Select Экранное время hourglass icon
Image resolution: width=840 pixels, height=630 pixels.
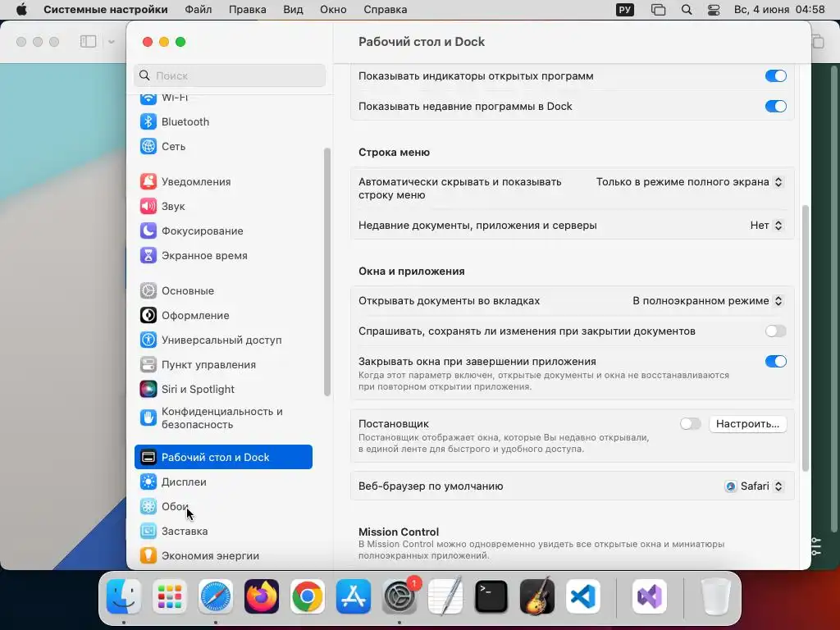click(x=148, y=256)
